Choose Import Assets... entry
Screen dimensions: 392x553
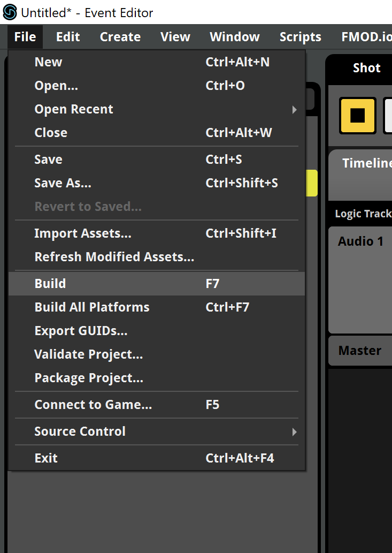pos(82,233)
